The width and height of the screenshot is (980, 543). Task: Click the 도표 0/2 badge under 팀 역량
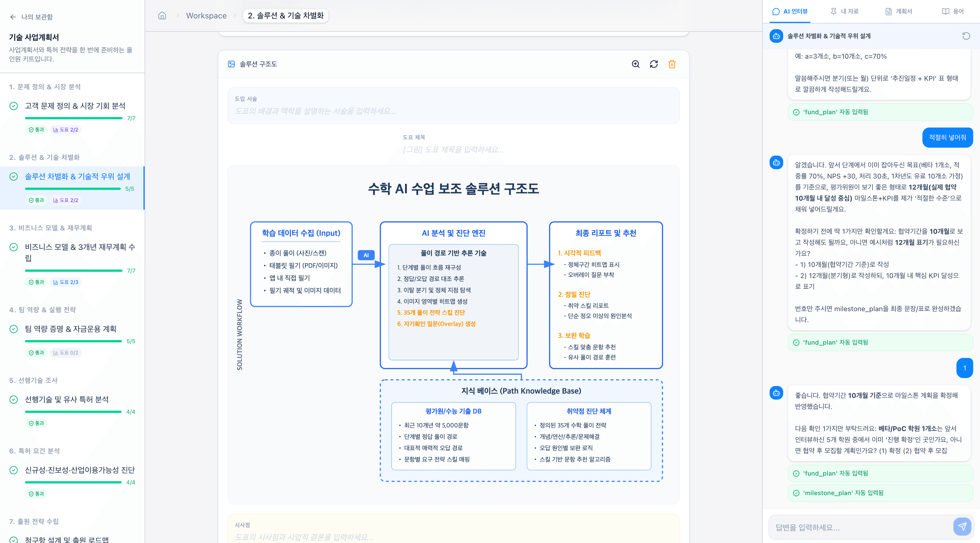click(66, 353)
